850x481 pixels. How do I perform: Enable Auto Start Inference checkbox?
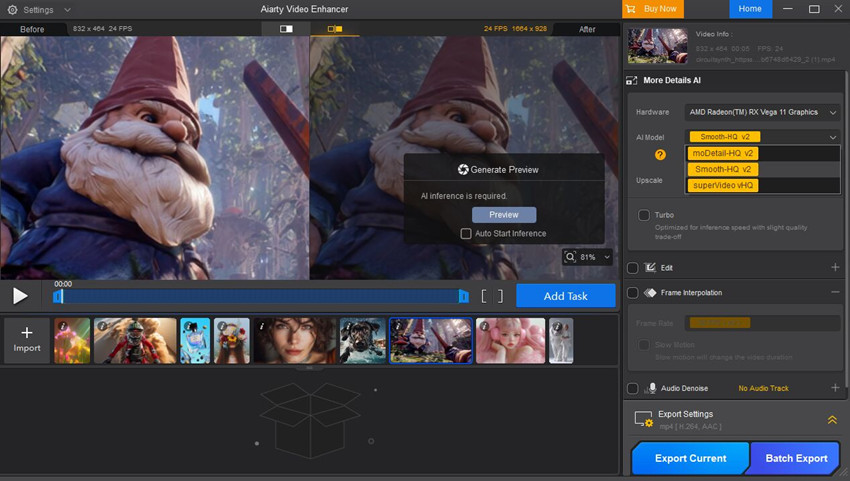point(466,234)
